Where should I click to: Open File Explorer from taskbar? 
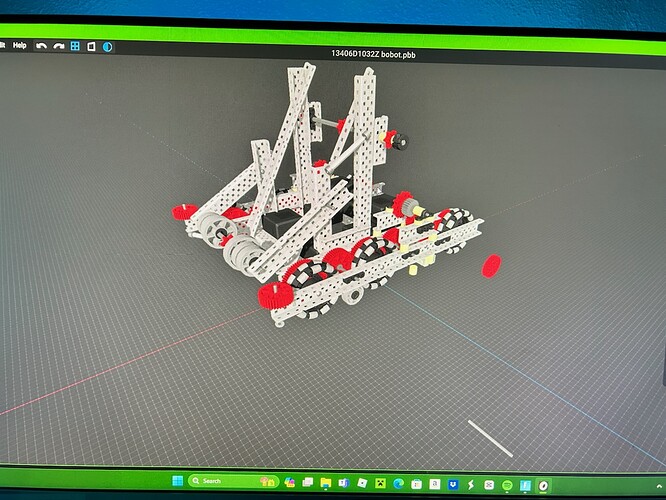(326, 483)
